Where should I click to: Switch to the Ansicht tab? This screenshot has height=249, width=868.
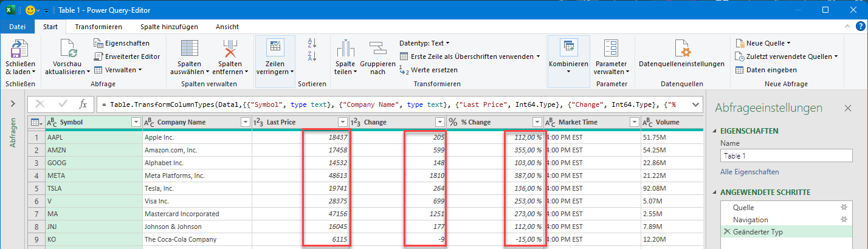click(227, 27)
